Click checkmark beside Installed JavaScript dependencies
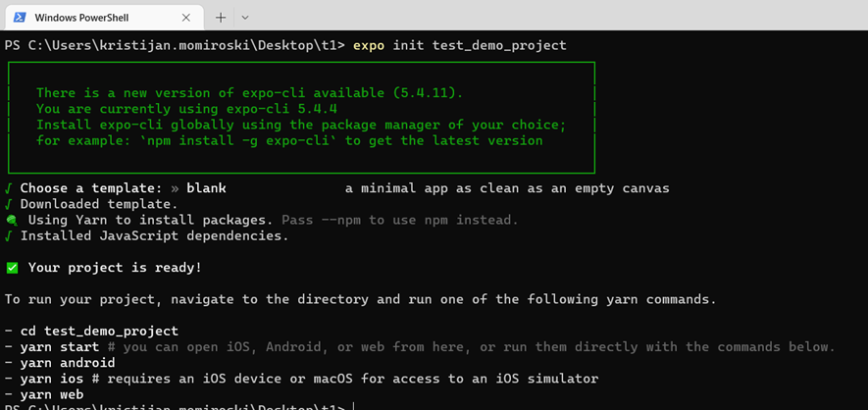868x410 pixels. pos(8,236)
